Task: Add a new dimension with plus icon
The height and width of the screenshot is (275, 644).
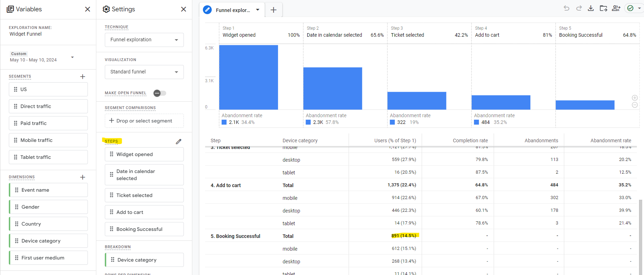Action: tap(83, 177)
